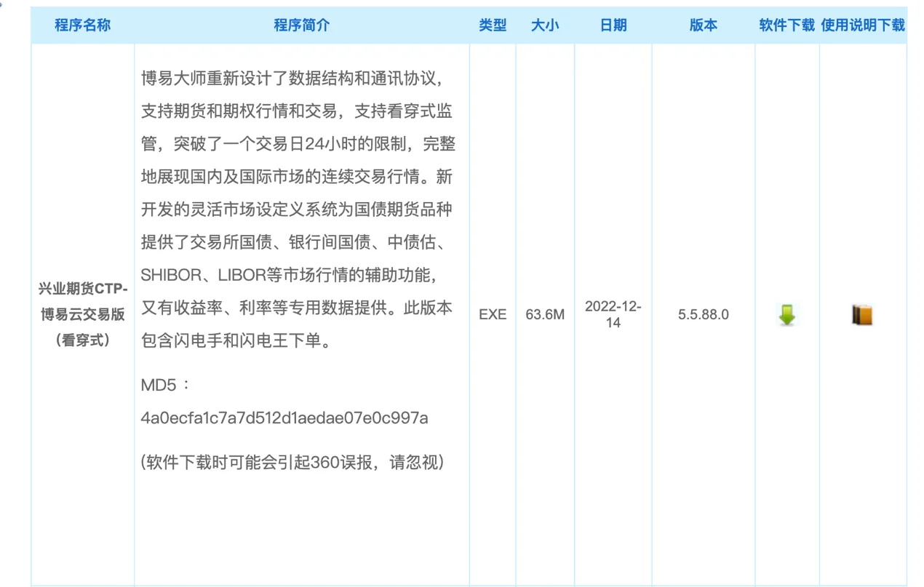Viewport: 924px width, 587px height.
Task: Click the 类型 column header
Action: coord(493,25)
